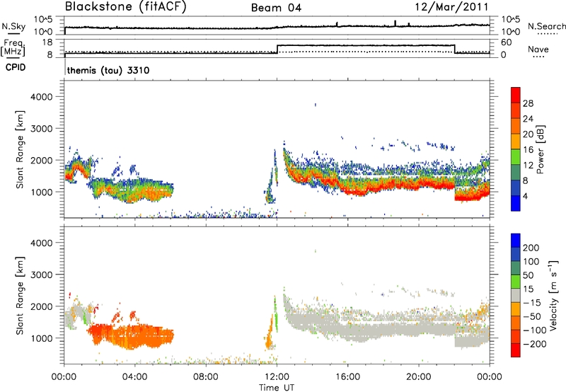
Task: Click the "12:00" time tick label
Action: pos(277,376)
